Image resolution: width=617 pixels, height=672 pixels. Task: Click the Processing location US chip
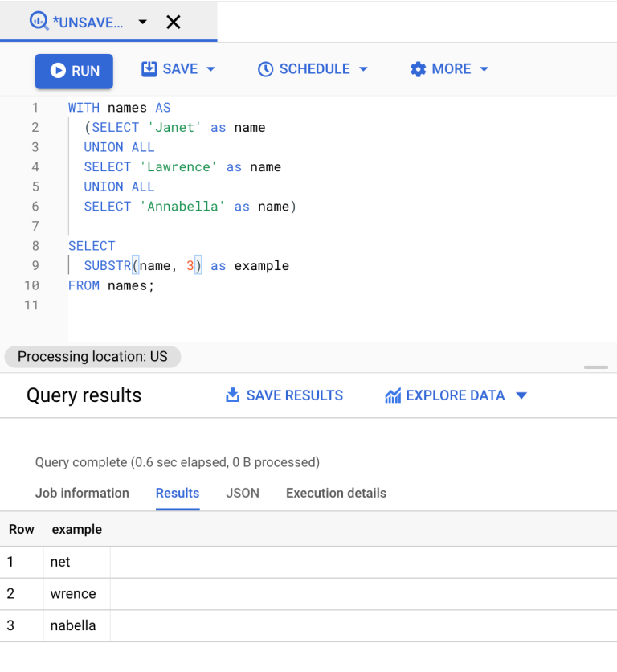coord(92,356)
